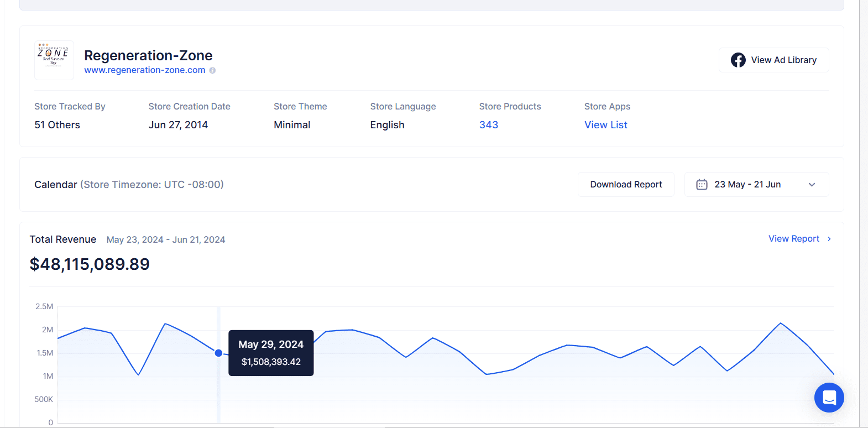
Task: Click the 51 Others tracked value
Action: click(57, 125)
